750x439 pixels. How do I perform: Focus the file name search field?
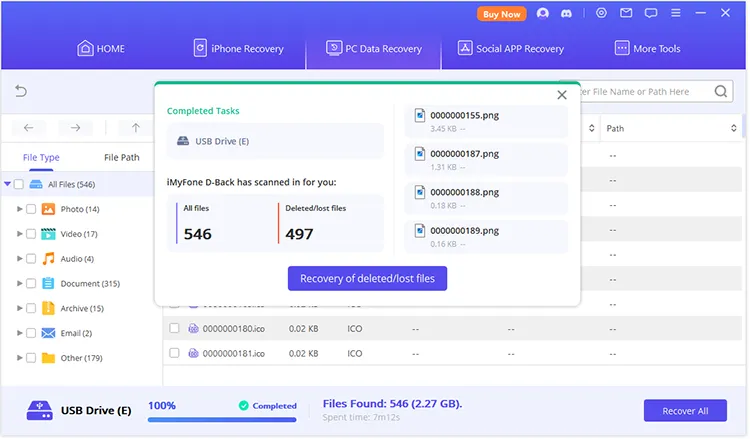(646, 91)
